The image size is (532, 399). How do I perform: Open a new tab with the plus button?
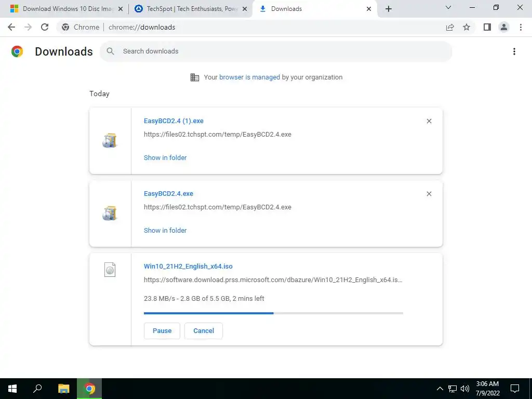click(x=389, y=9)
